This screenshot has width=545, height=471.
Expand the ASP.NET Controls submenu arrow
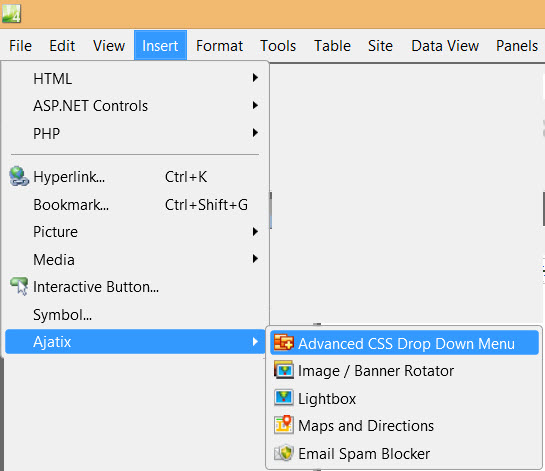255,105
